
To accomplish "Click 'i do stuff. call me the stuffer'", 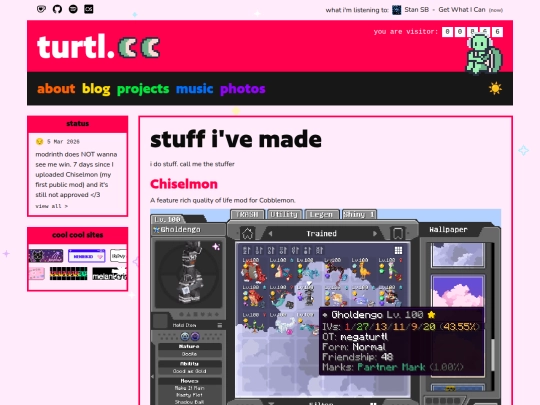I will [x=192, y=164].
